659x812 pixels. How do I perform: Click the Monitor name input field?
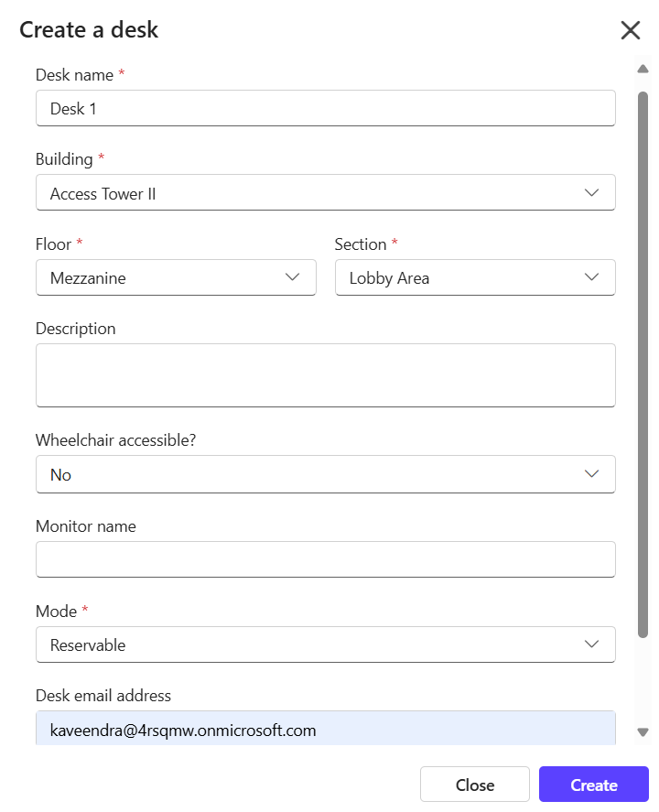[x=325, y=559]
